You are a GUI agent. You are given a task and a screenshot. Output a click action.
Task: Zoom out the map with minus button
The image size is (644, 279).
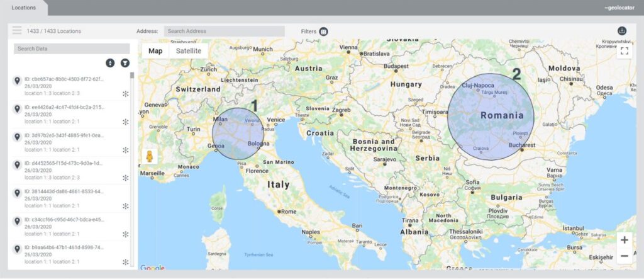click(x=624, y=256)
